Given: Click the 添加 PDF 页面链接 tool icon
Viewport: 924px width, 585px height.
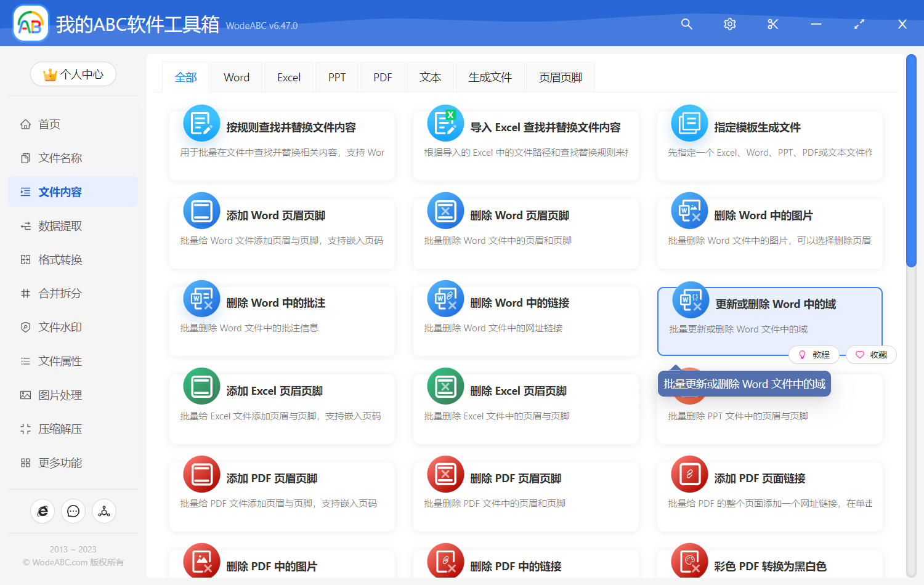Looking at the screenshot, I should coord(689,474).
